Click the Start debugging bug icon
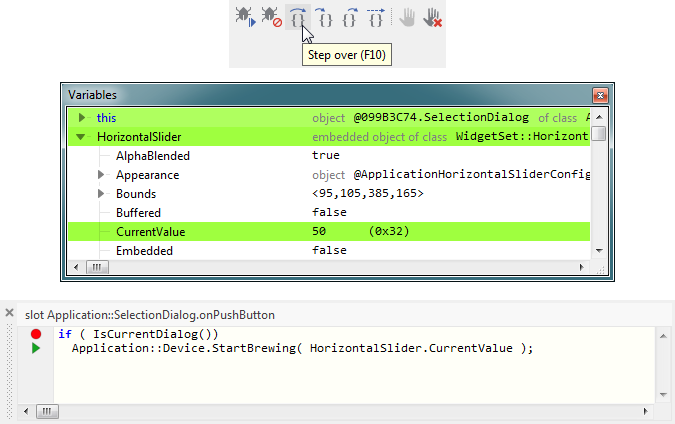The width and height of the screenshot is (675, 424). [245, 16]
